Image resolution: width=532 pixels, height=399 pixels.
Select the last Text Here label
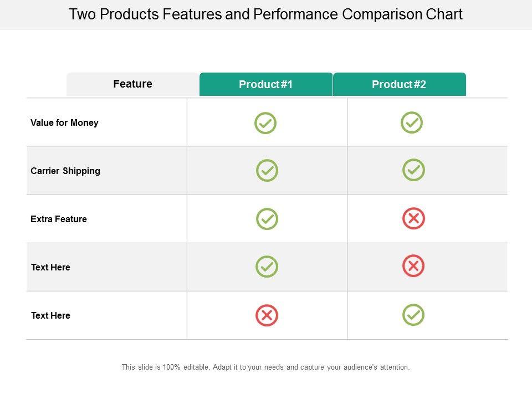pyautogui.click(x=50, y=315)
